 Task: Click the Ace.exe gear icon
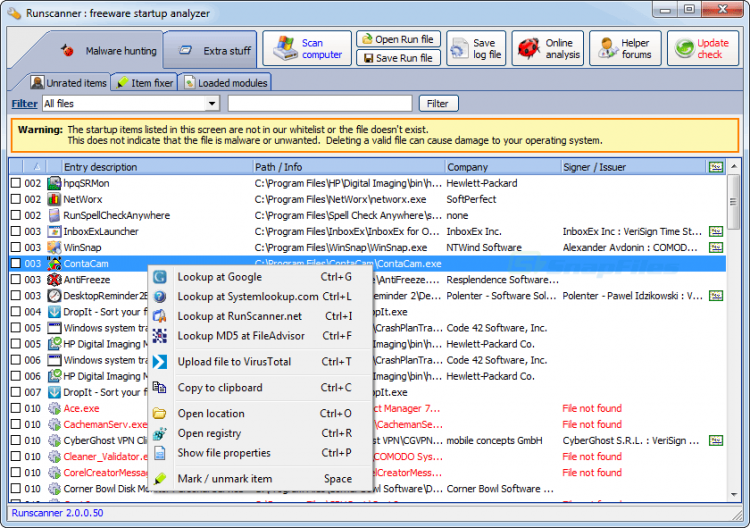point(54,408)
